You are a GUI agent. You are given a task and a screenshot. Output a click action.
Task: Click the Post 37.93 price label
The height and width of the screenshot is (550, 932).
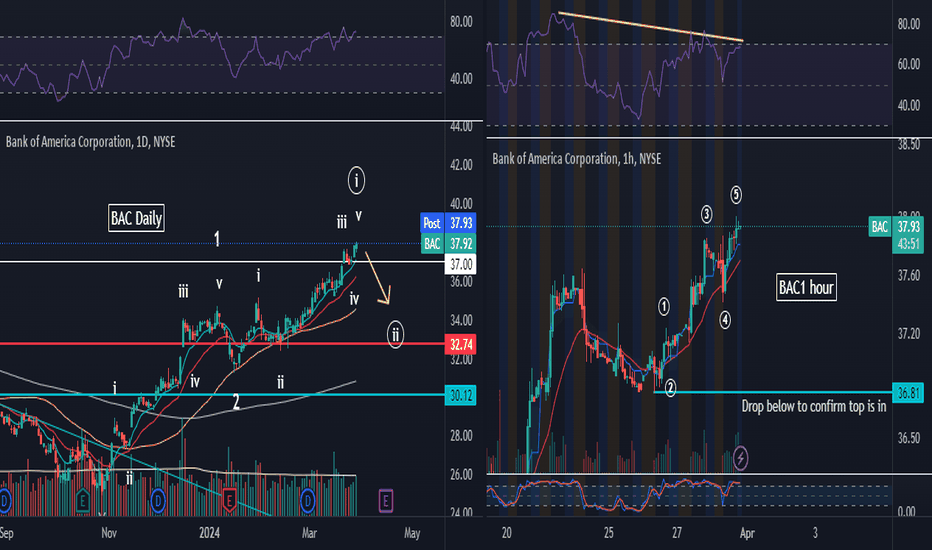tap(448, 223)
